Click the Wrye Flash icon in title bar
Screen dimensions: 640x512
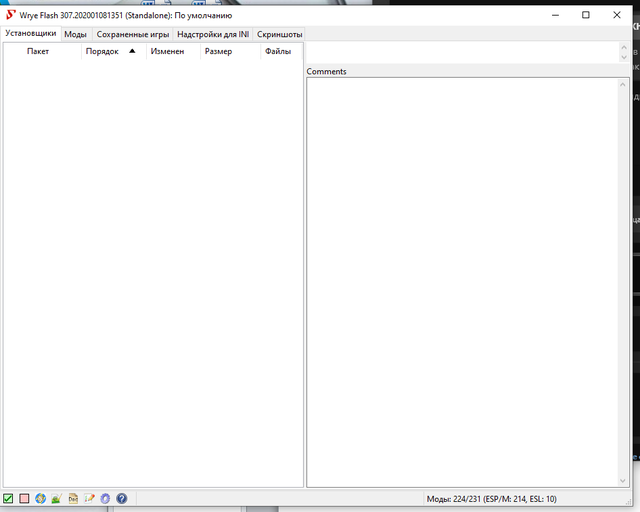coord(10,15)
